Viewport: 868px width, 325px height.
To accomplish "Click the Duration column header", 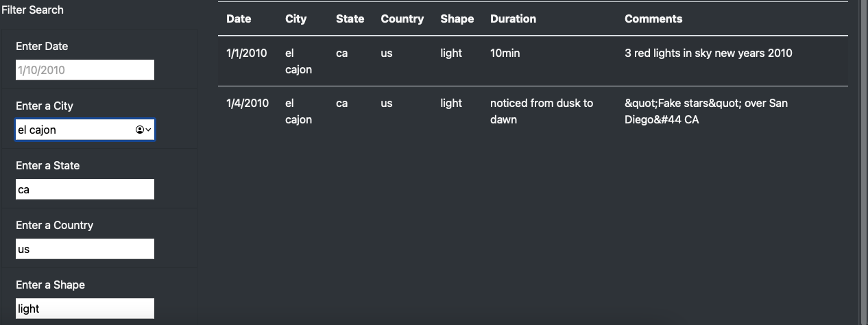I will (x=513, y=19).
